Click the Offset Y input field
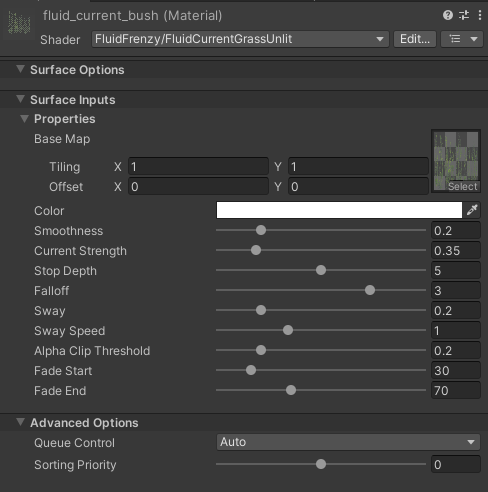This screenshot has height=492, width=488. coord(358,186)
